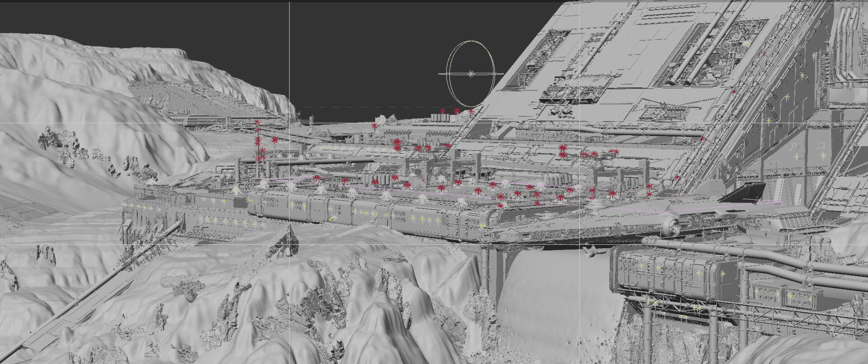The height and width of the screenshot is (364, 868).
Task: Select the yellow light marker below T2
Action: tap(823, 156)
